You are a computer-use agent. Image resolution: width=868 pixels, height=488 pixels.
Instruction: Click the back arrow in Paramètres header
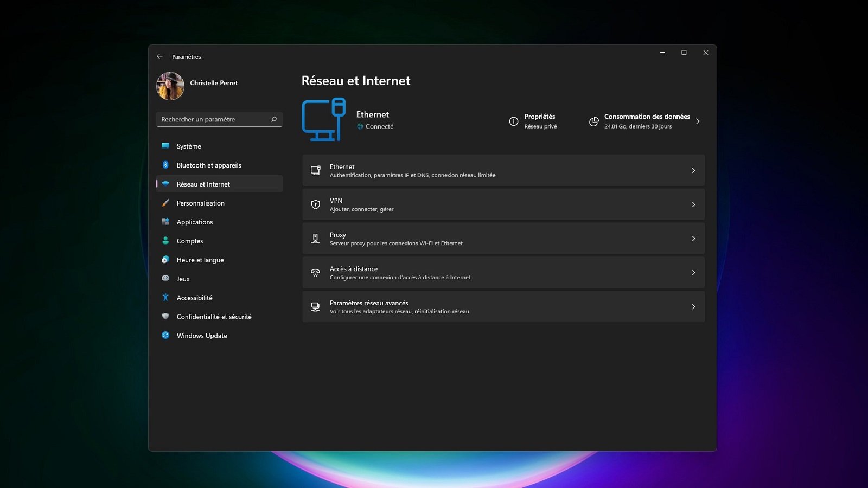159,56
